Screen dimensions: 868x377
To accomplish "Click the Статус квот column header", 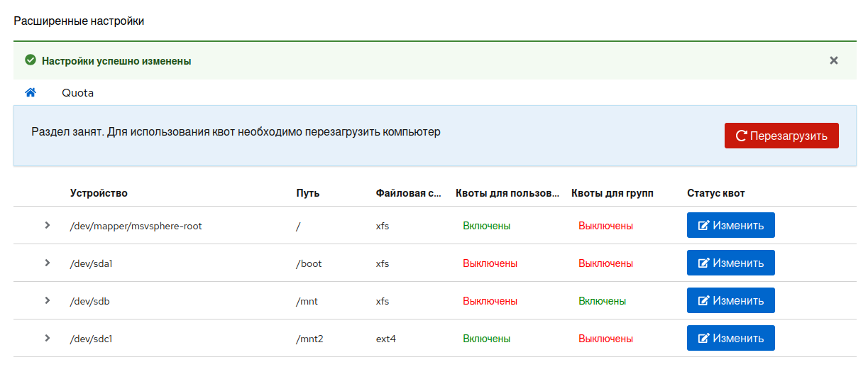I will click(x=715, y=193).
